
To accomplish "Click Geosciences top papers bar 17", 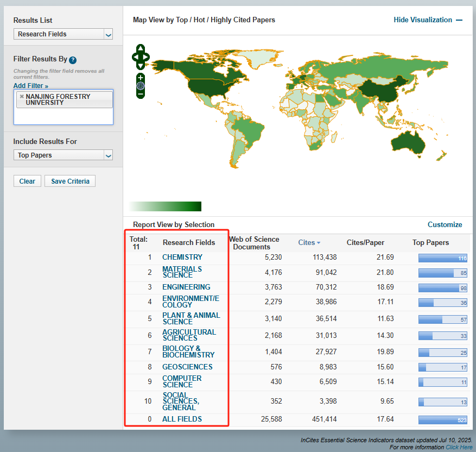I will coord(442,367).
